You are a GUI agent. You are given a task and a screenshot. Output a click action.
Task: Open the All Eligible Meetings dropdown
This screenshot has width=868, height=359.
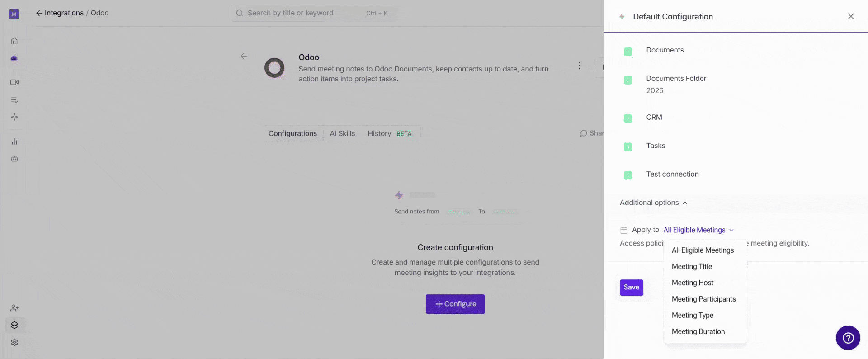click(x=698, y=230)
